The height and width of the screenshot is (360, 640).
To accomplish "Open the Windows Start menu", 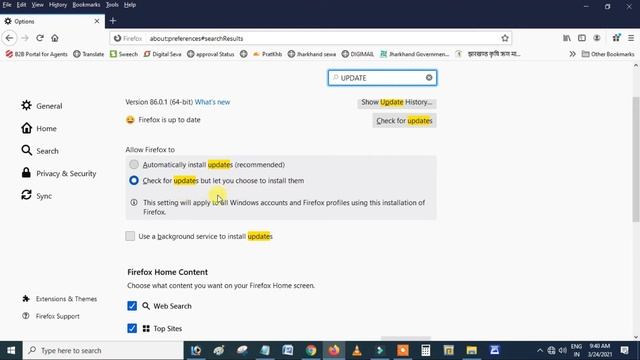I will click(x=11, y=350).
